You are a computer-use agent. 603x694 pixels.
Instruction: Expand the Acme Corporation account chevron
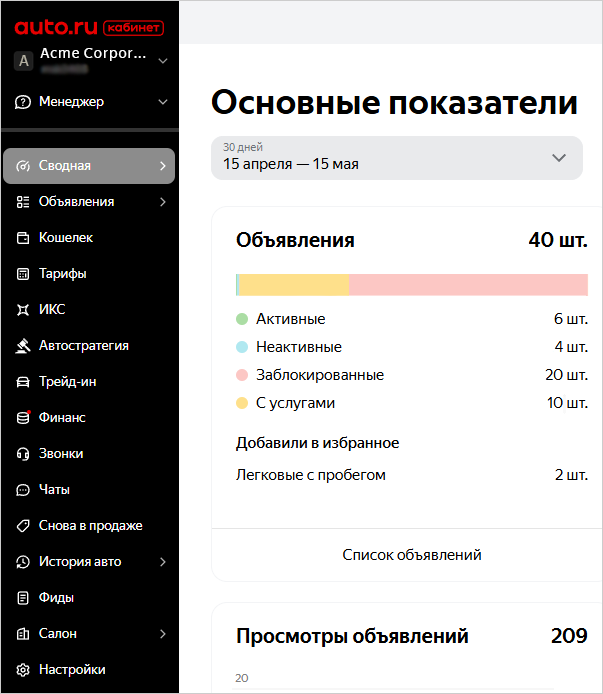(x=163, y=61)
